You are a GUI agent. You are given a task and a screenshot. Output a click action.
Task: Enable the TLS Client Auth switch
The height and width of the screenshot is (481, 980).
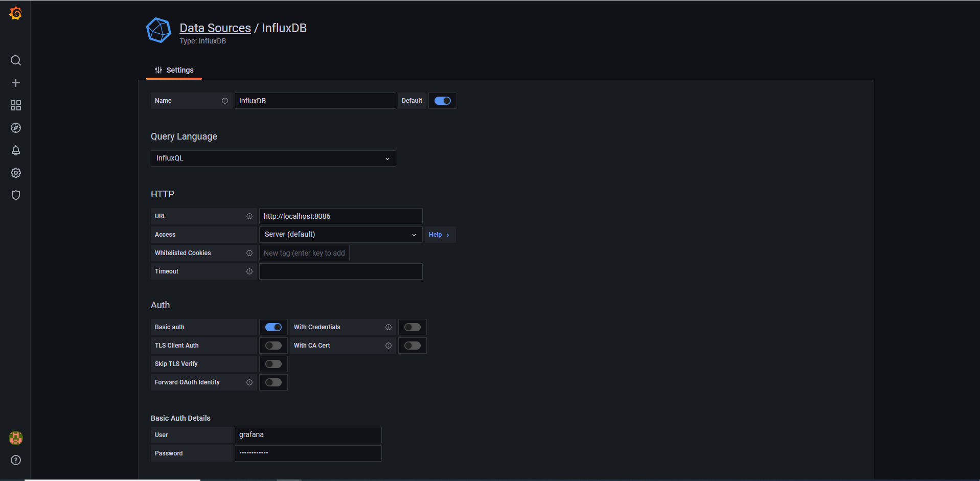tap(274, 346)
